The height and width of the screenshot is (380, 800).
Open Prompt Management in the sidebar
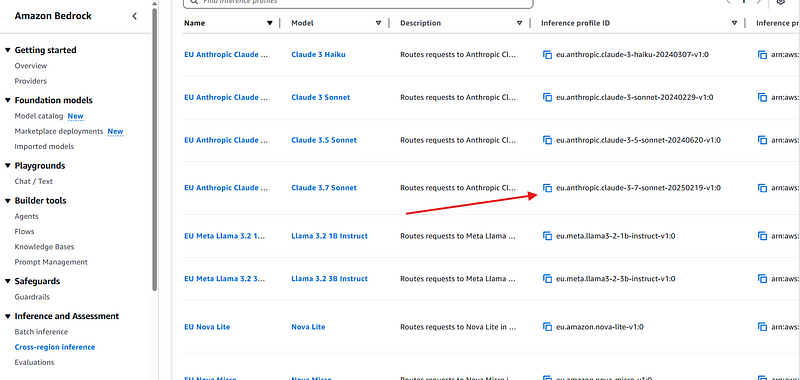pos(51,262)
